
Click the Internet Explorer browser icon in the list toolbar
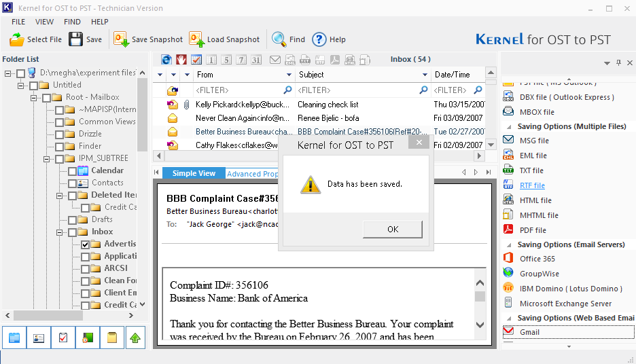166,60
